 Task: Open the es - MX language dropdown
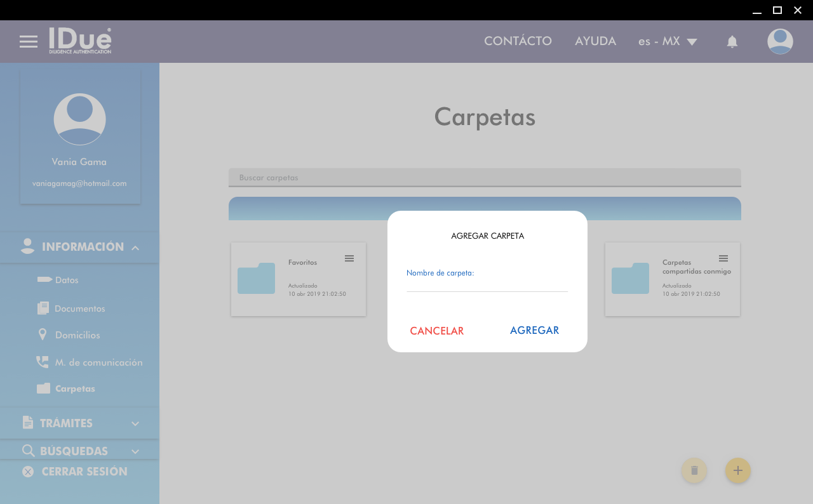click(668, 41)
